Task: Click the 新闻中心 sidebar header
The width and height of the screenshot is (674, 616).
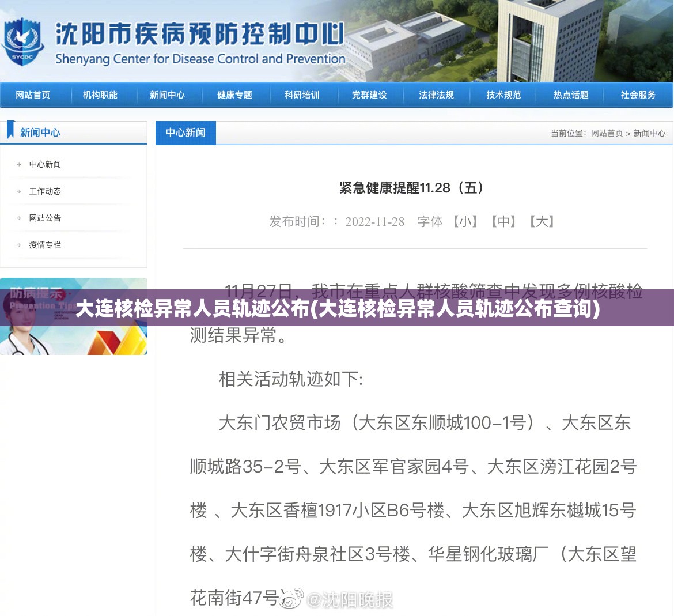Action: click(40, 133)
